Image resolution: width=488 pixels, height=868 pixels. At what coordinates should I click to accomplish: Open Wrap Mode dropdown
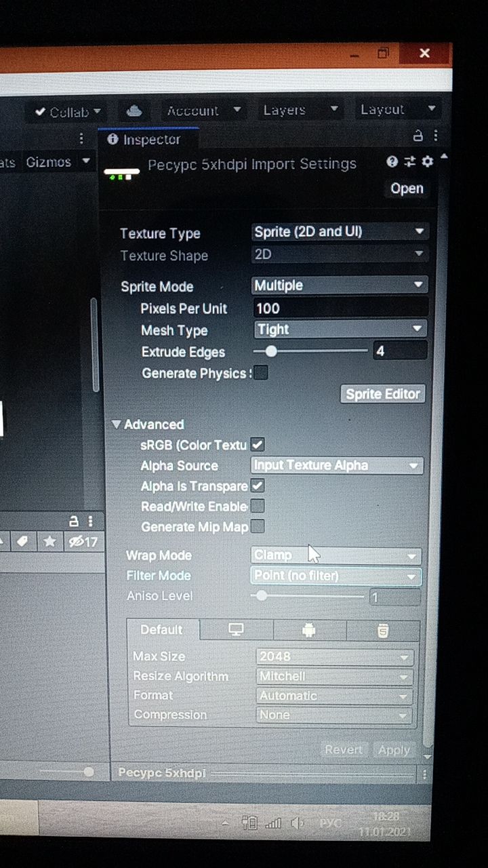(336, 555)
